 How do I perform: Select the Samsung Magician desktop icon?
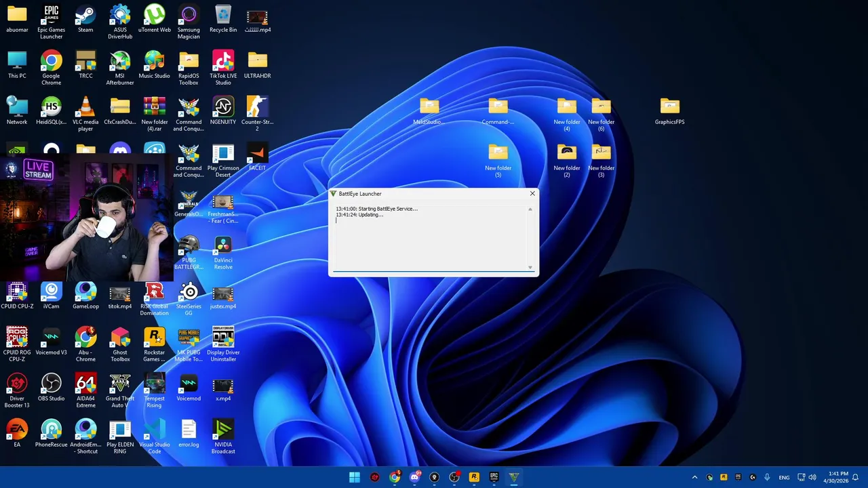pos(189,21)
